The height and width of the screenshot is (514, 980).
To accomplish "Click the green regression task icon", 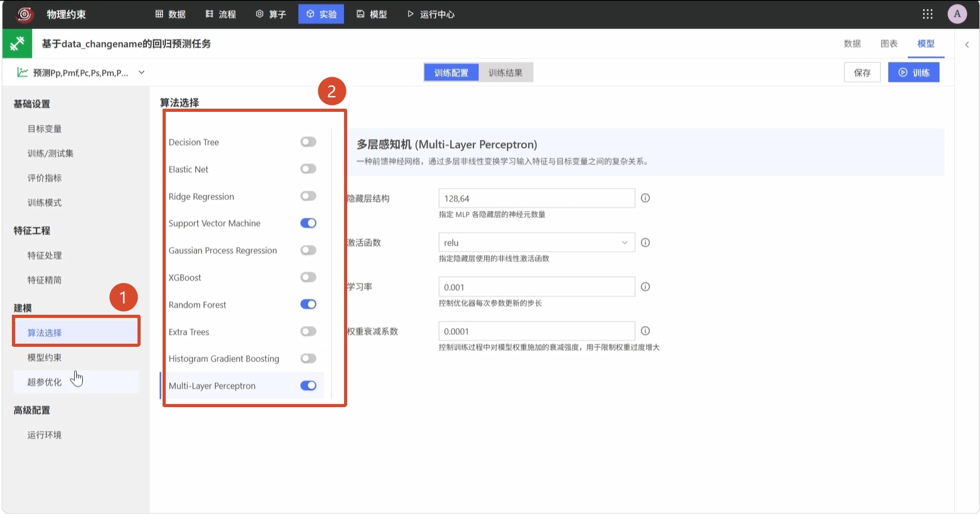I will point(18,43).
